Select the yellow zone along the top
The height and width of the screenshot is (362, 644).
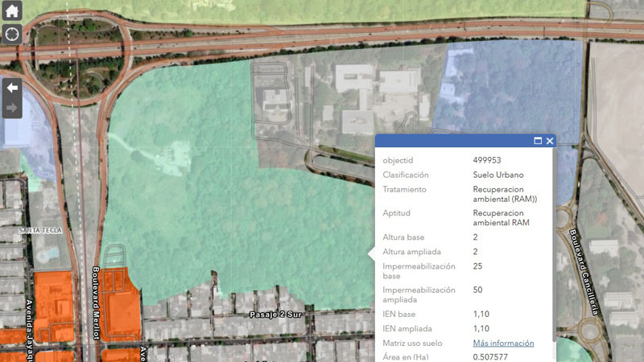[x=322, y=10]
